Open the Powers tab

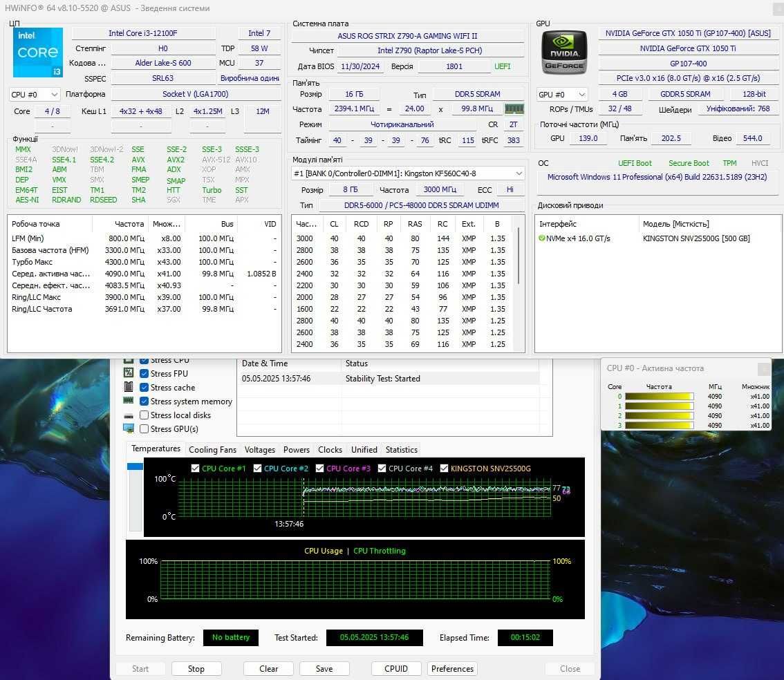click(297, 450)
